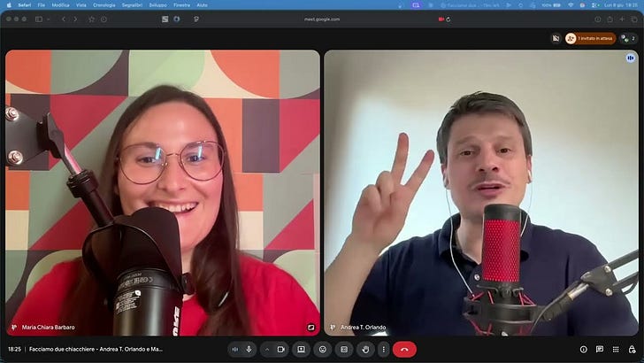Viewport: 644px width, 363px height.
Task: Select Andrea T. Orlando's video tile
Action: (481, 193)
